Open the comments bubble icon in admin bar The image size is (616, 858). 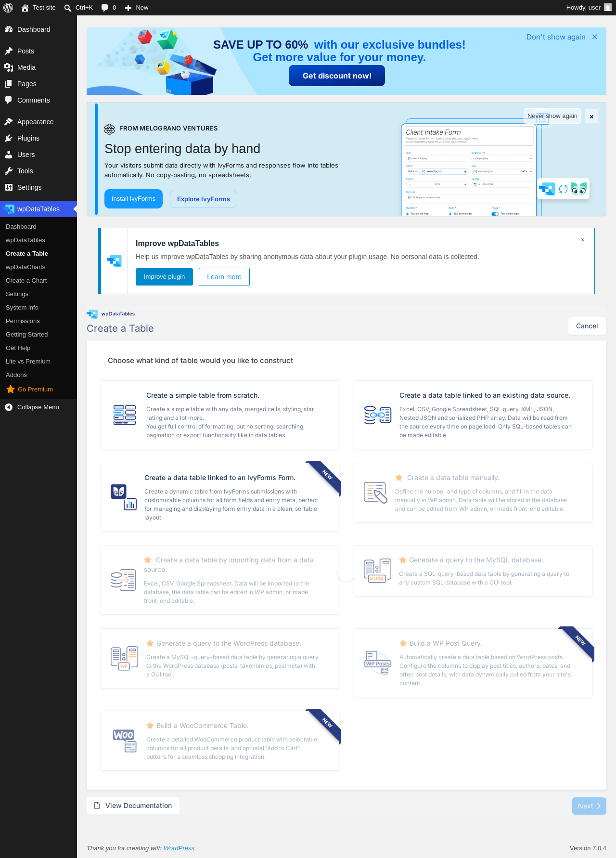point(105,8)
